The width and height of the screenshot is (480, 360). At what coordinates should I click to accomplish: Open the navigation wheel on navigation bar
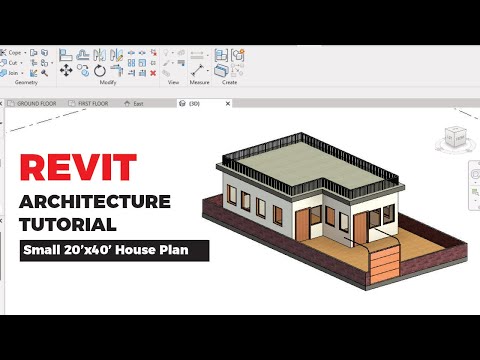tap(476, 174)
